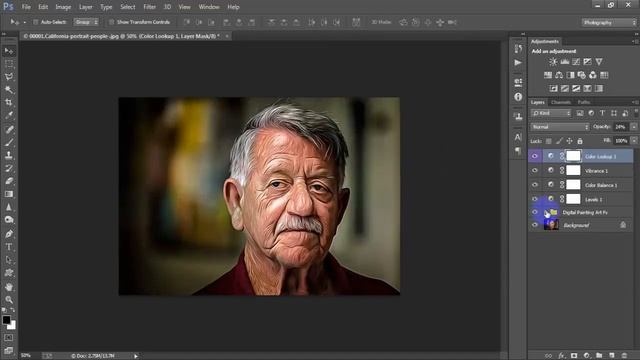Open the Image menu

(x=63, y=7)
